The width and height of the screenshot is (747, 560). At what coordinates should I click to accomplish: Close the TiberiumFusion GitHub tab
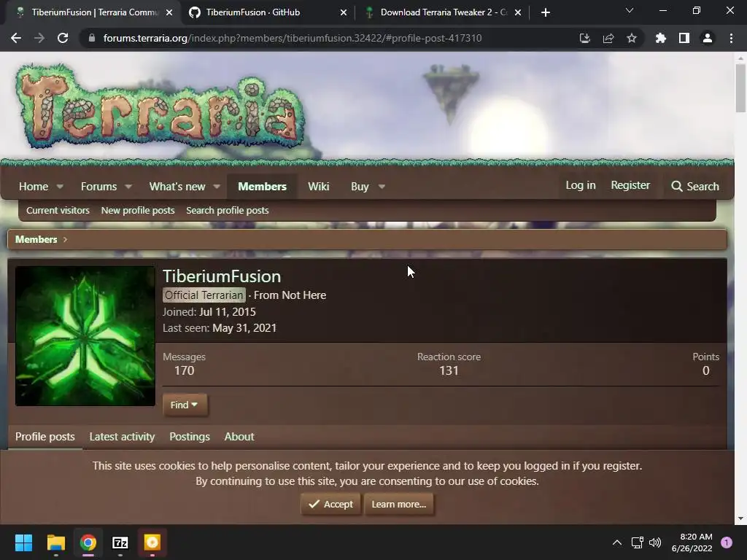point(344,12)
